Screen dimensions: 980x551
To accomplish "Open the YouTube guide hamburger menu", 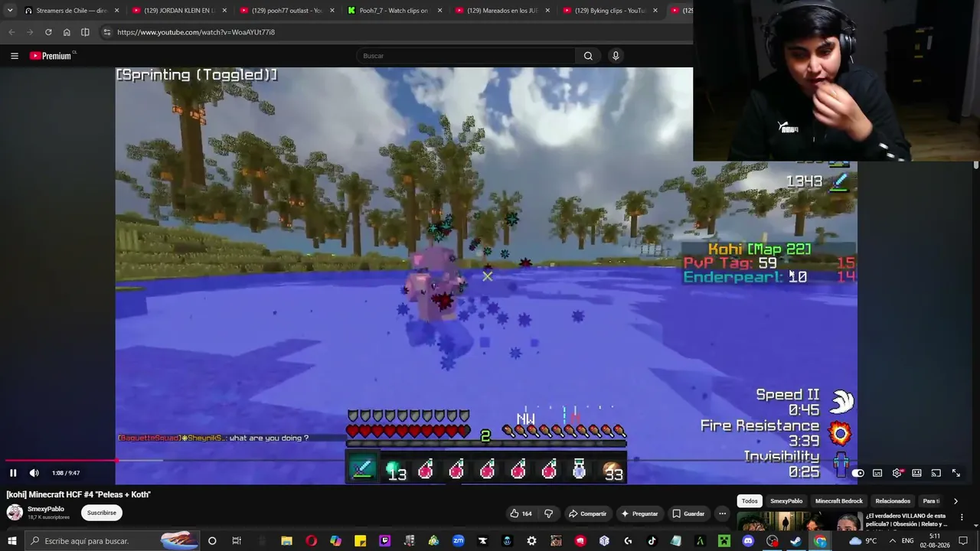I will pyautogui.click(x=15, y=56).
